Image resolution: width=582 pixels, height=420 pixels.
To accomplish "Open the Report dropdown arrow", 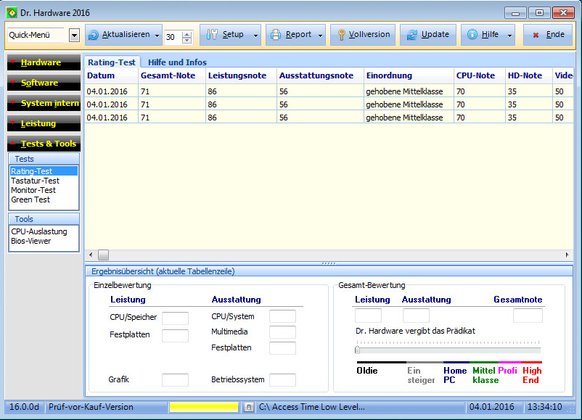I will coord(320,36).
